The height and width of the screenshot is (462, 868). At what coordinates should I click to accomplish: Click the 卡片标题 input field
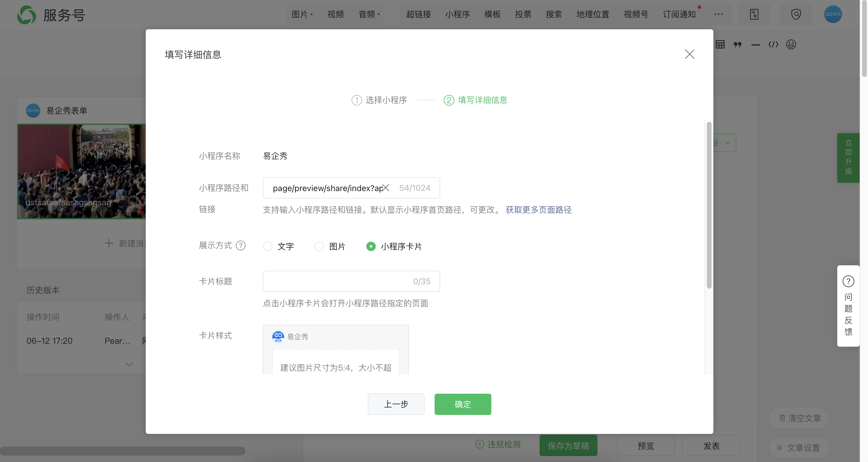point(337,281)
